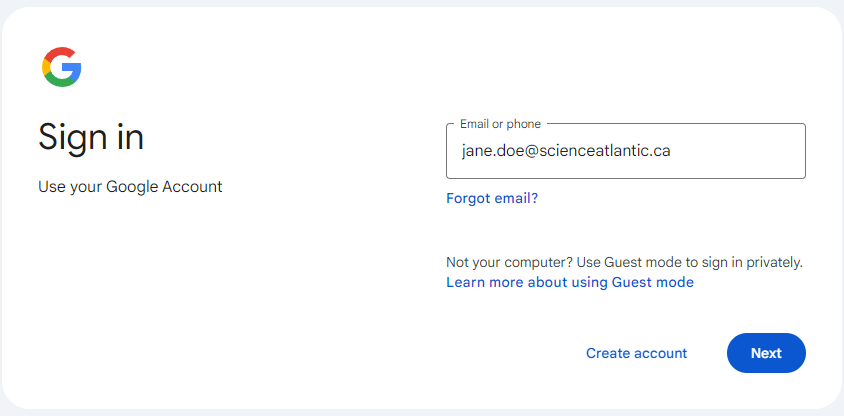Viewport: 844px width, 416px height.
Task: Click the "Use your Google Account" subtitle
Action: click(x=130, y=186)
